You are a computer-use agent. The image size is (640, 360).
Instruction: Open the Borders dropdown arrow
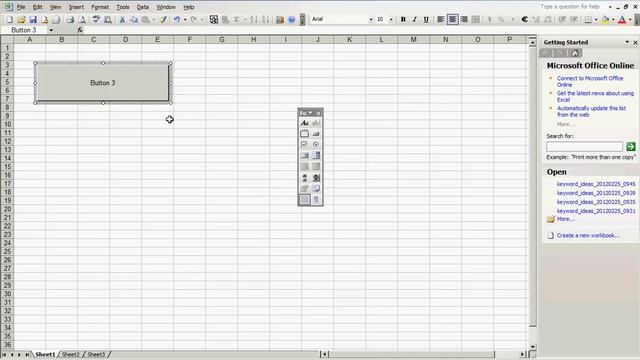(596, 20)
